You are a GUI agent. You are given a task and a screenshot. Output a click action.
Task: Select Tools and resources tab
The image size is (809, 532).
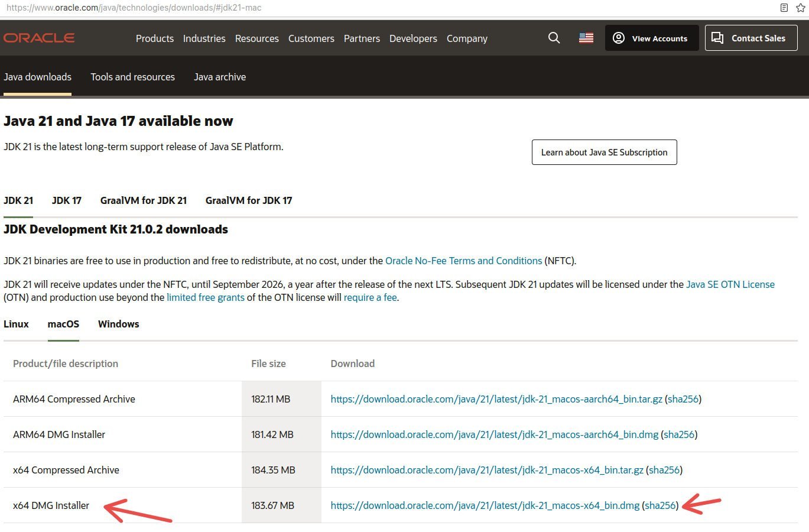click(x=132, y=77)
